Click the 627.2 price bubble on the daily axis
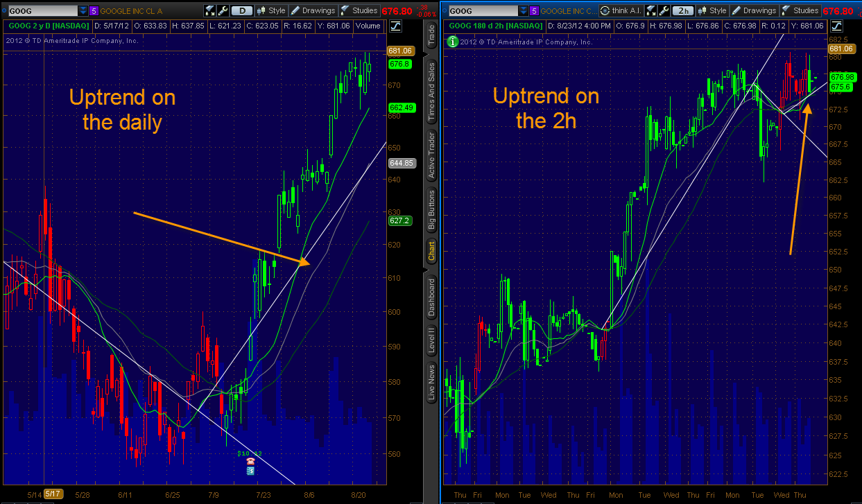The width and height of the screenshot is (862, 504). [x=400, y=220]
